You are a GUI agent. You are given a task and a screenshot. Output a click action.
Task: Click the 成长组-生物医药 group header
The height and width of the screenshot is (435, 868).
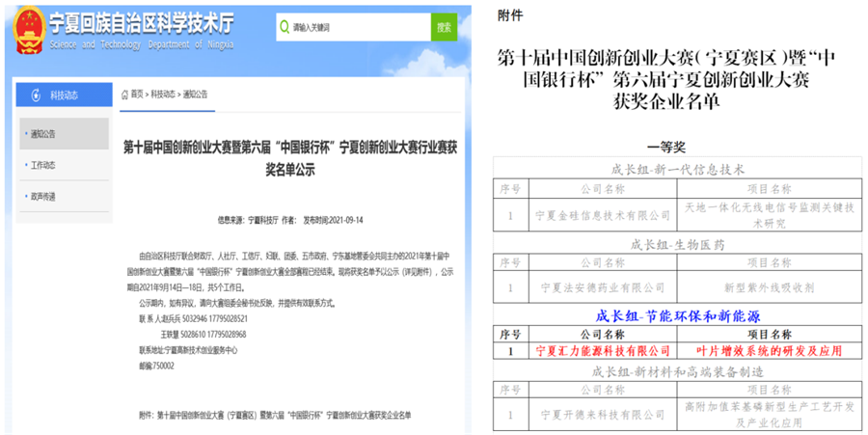point(678,244)
